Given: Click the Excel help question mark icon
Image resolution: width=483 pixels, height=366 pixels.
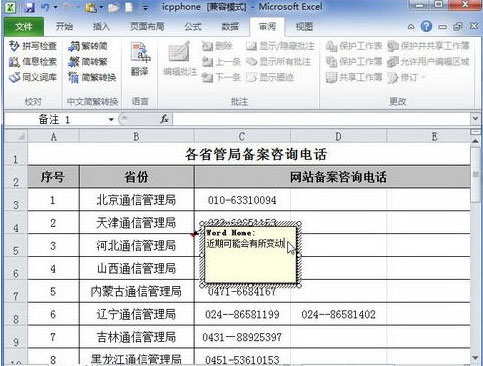Looking at the screenshot, I should [426, 26].
